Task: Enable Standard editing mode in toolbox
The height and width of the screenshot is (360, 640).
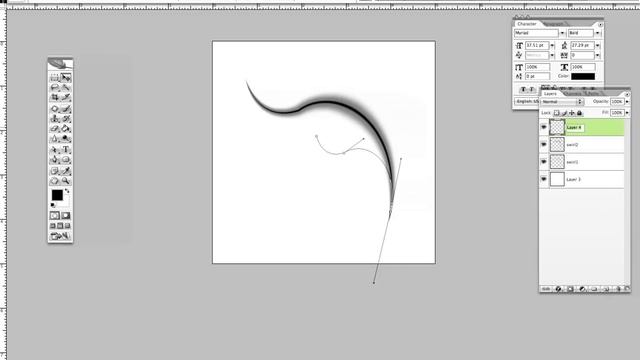Action: tap(55, 216)
